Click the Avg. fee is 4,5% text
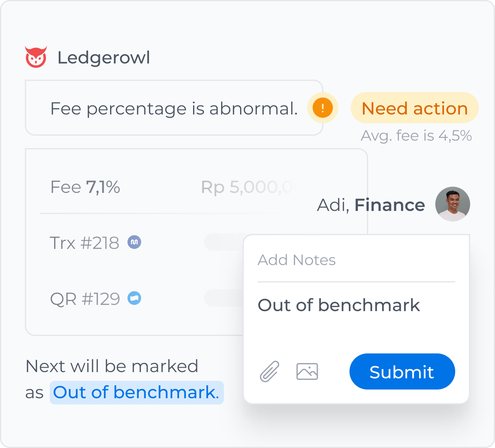This screenshot has height=448, width=495. click(x=416, y=136)
